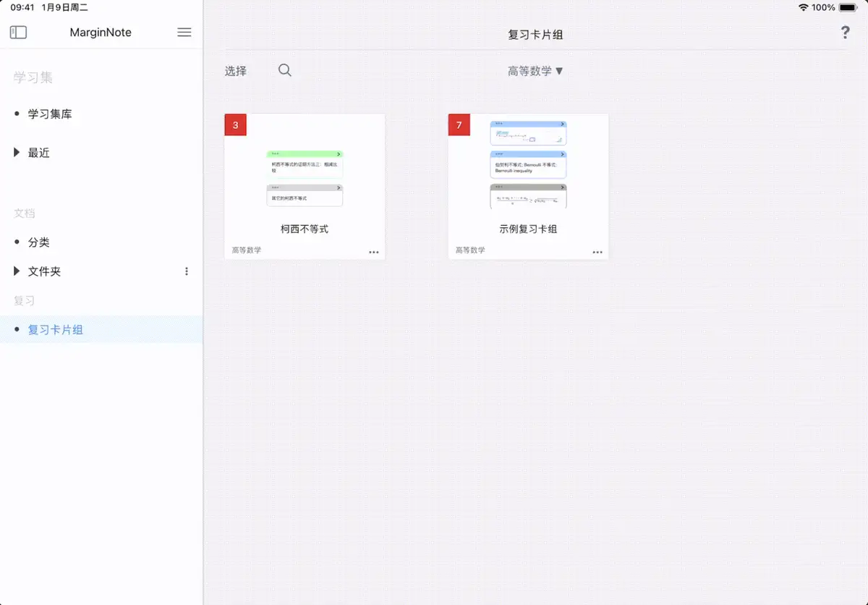The image size is (868, 605).
Task: Open more options on 柯西不等式 card
Action: tap(374, 252)
